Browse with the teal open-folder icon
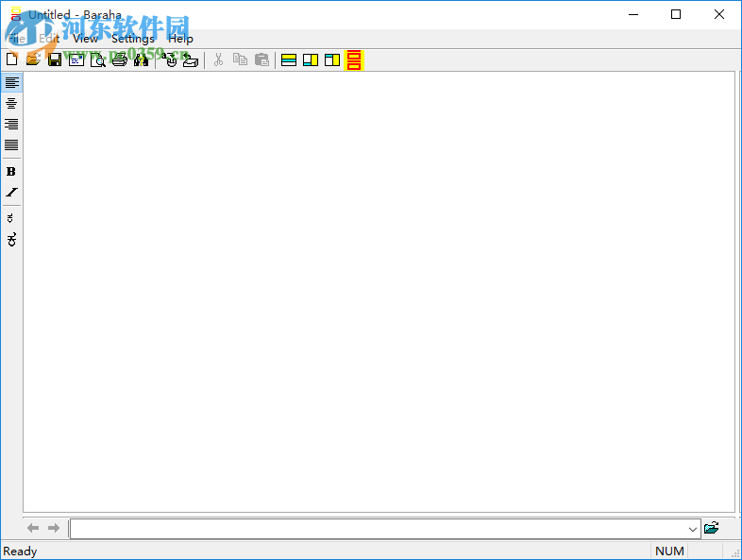 click(x=711, y=528)
